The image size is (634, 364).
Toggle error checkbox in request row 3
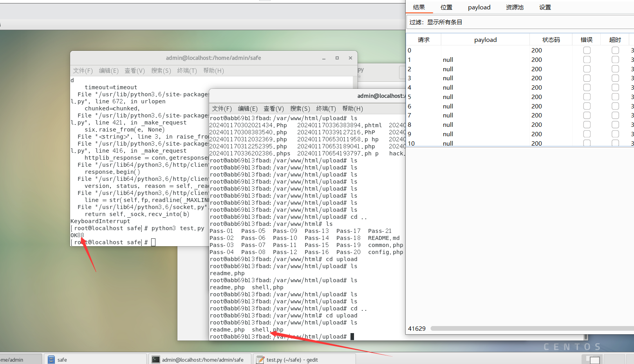(x=587, y=78)
